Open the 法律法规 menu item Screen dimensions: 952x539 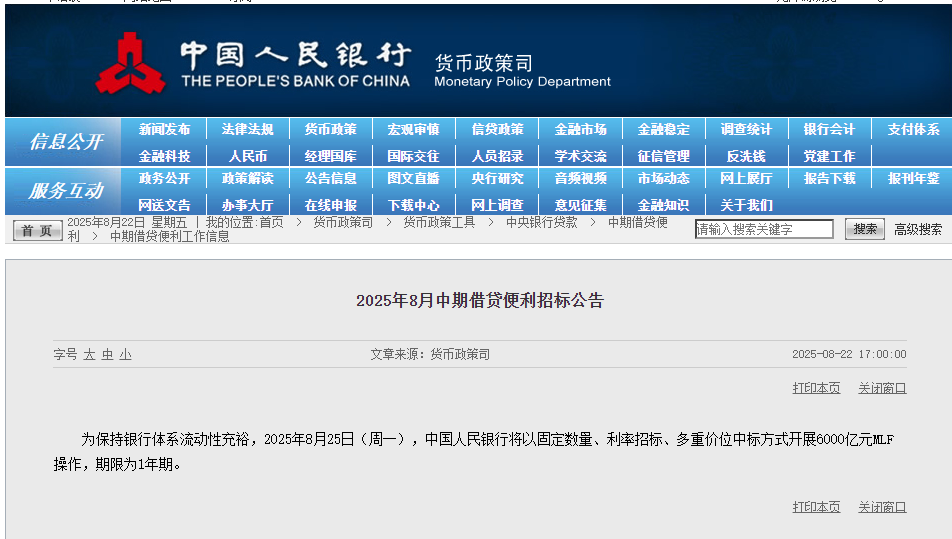click(247, 129)
